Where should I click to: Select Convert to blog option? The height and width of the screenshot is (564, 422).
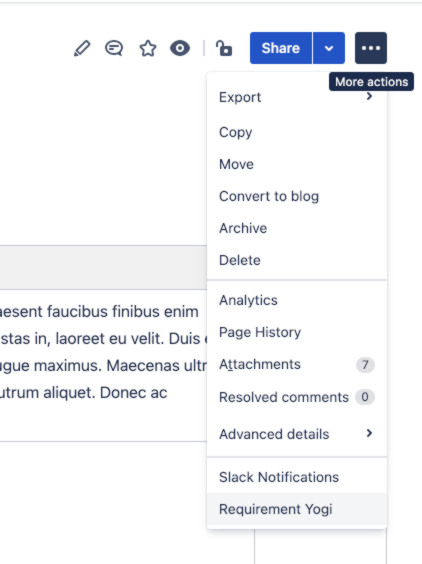tap(297, 196)
